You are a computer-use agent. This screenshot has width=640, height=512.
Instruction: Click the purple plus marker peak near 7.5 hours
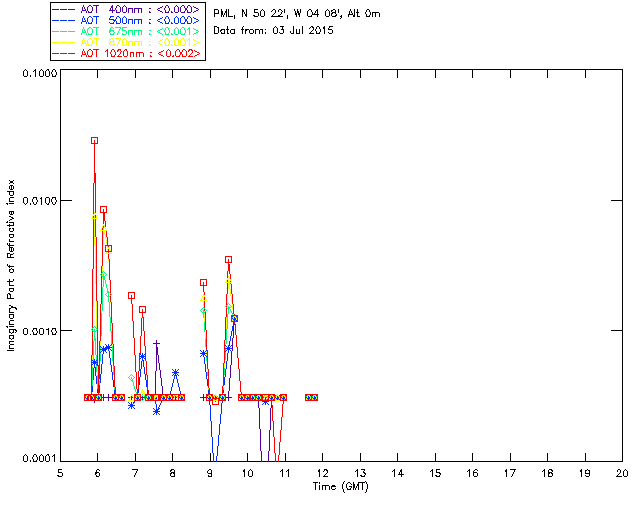click(156, 343)
